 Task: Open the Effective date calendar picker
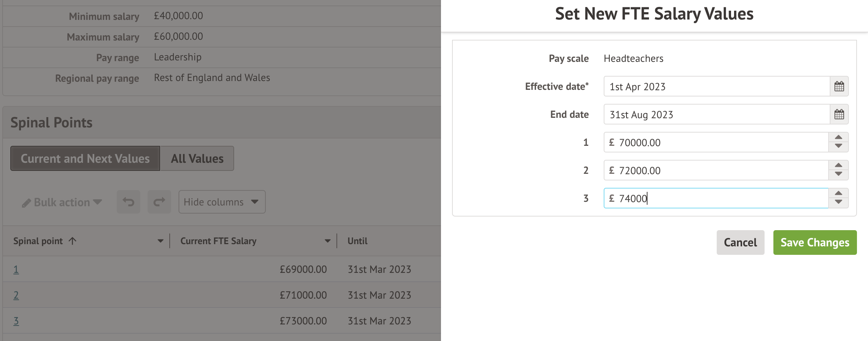click(x=839, y=87)
